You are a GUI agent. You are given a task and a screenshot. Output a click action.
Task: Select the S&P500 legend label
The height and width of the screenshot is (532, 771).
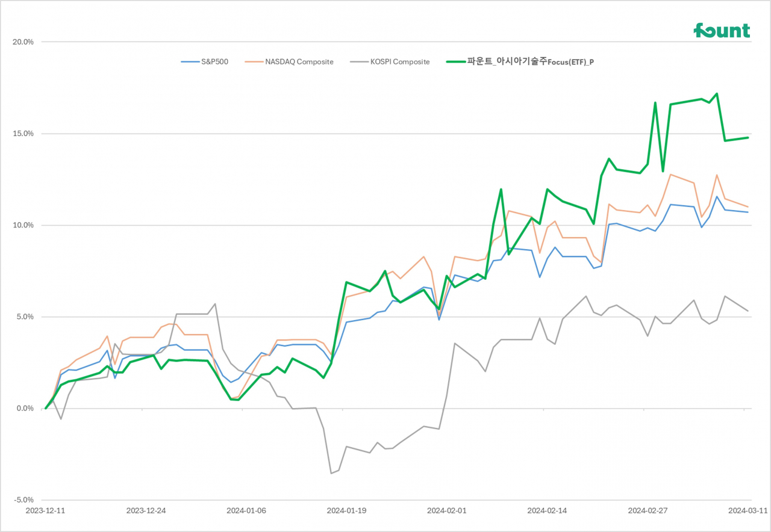click(213, 62)
